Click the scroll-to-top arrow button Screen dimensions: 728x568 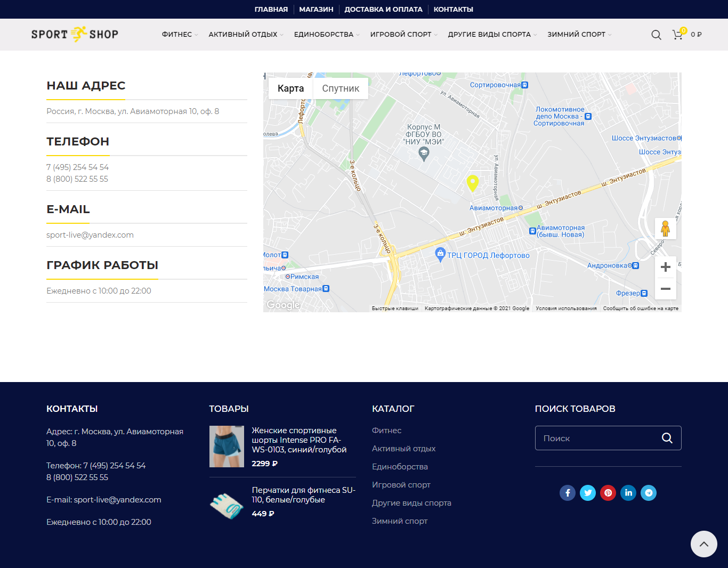(x=704, y=544)
